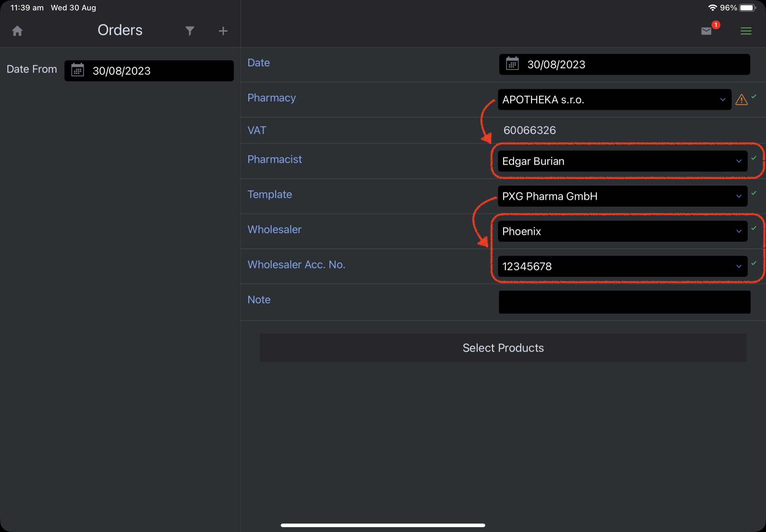Tap the VAT label
766x532 pixels.
tap(257, 130)
